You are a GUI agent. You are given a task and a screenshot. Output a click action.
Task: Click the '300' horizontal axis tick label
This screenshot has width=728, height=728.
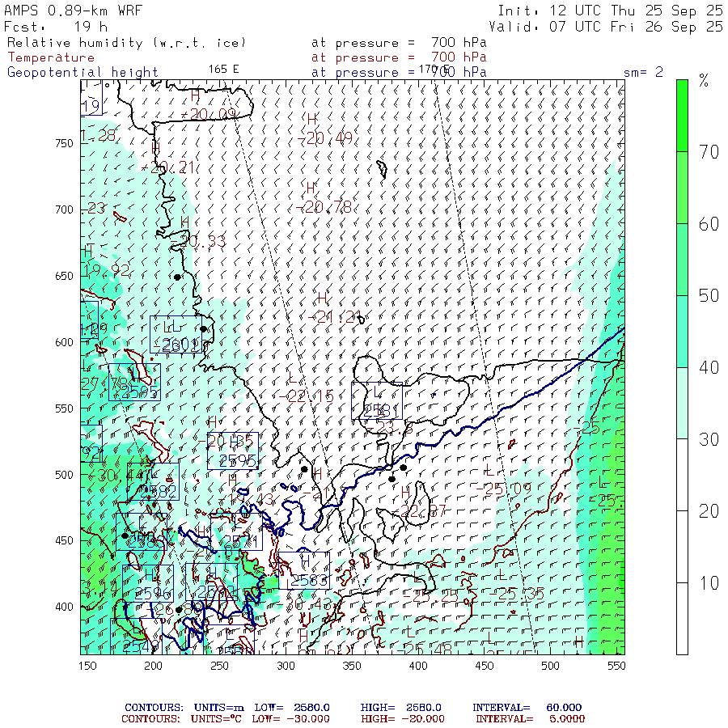[x=286, y=666]
